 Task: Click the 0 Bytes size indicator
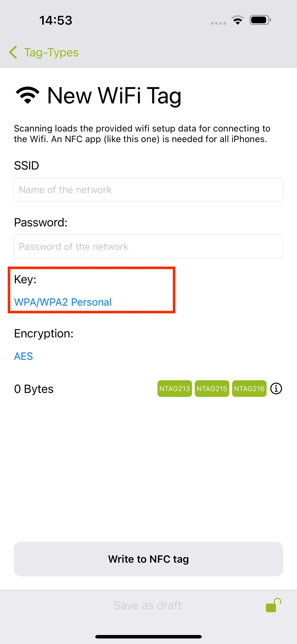[x=34, y=389]
